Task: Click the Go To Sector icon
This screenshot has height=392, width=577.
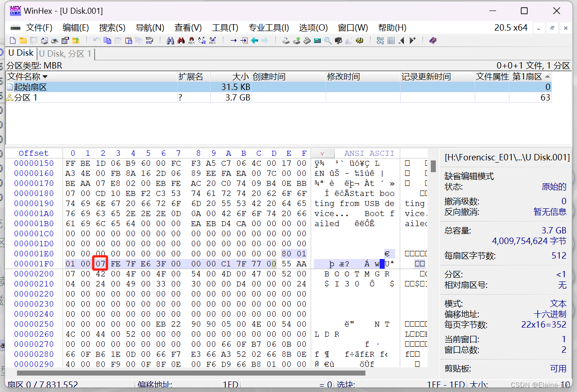Action: 244,41
